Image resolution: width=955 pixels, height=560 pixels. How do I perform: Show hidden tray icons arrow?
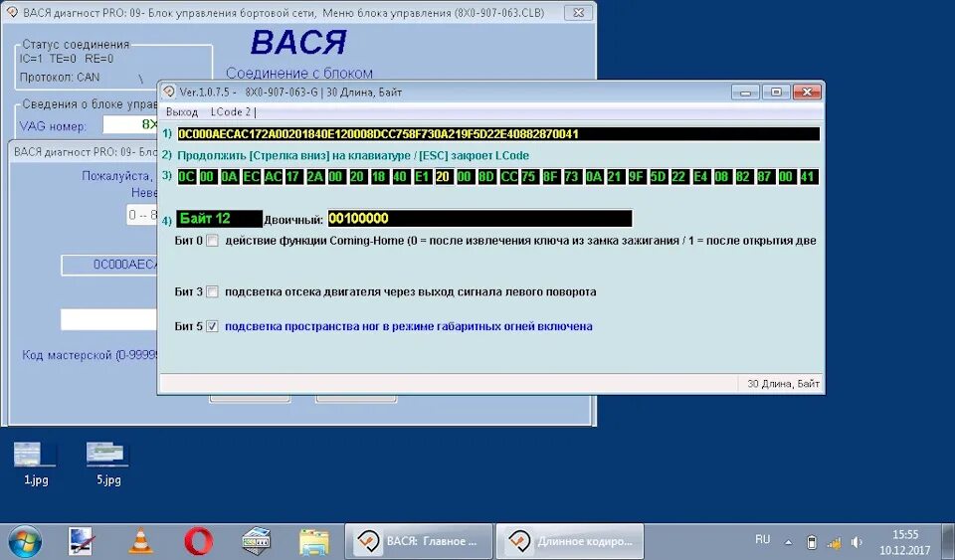click(788, 542)
